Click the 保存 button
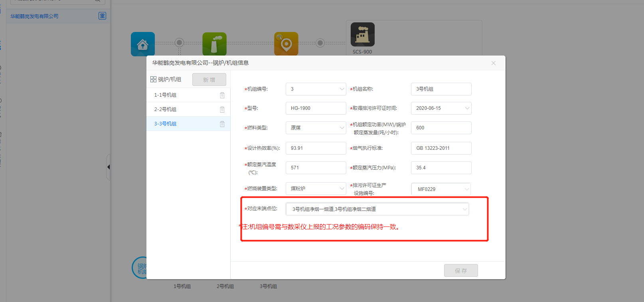Screen dimensions: 644x302 pyautogui.click(x=461, y=270)
